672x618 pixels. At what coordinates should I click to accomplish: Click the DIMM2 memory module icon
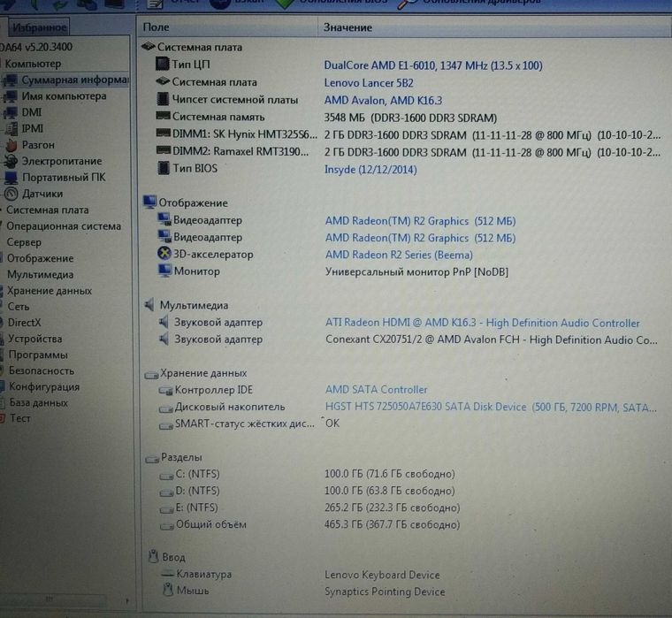pyautogui.click(x=164, y=150)
